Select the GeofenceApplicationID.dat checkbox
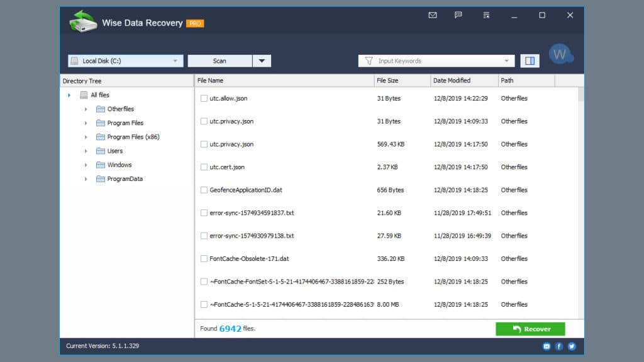 204,190
